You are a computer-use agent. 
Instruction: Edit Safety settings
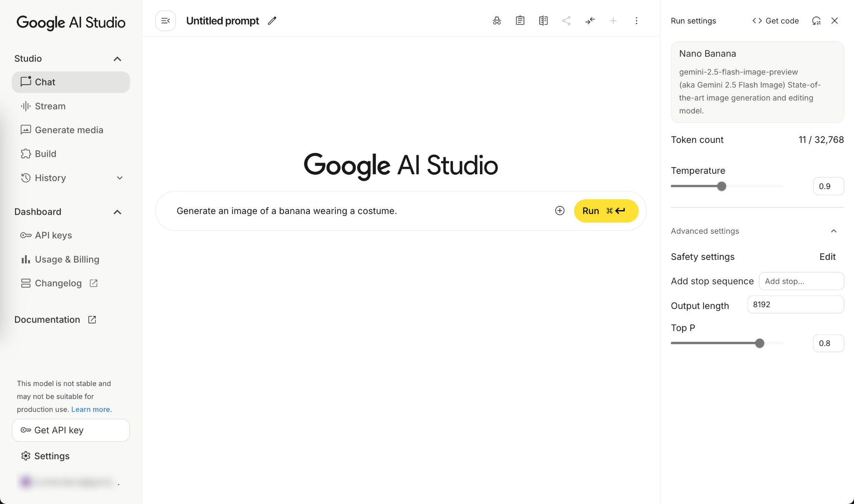pos(827,257)
